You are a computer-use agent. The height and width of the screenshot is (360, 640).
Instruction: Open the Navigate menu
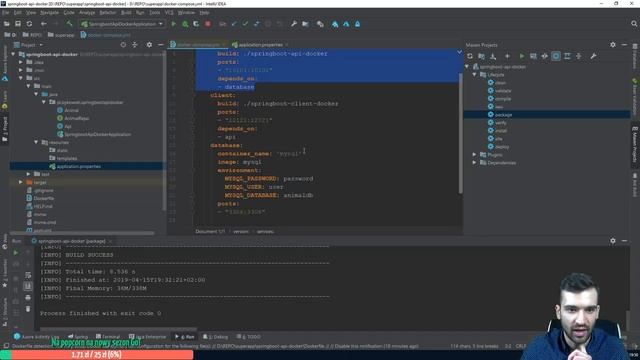pos(49,13)
